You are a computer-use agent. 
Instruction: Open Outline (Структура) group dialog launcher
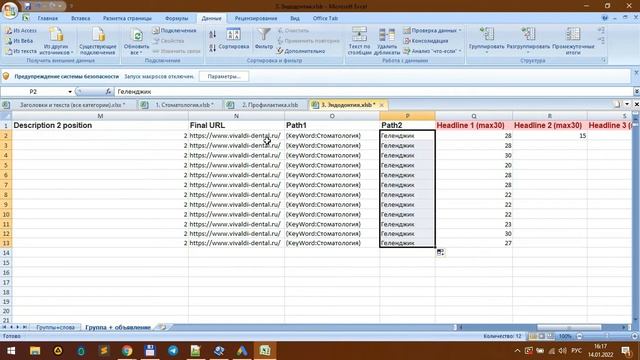(x=604, y=60)
